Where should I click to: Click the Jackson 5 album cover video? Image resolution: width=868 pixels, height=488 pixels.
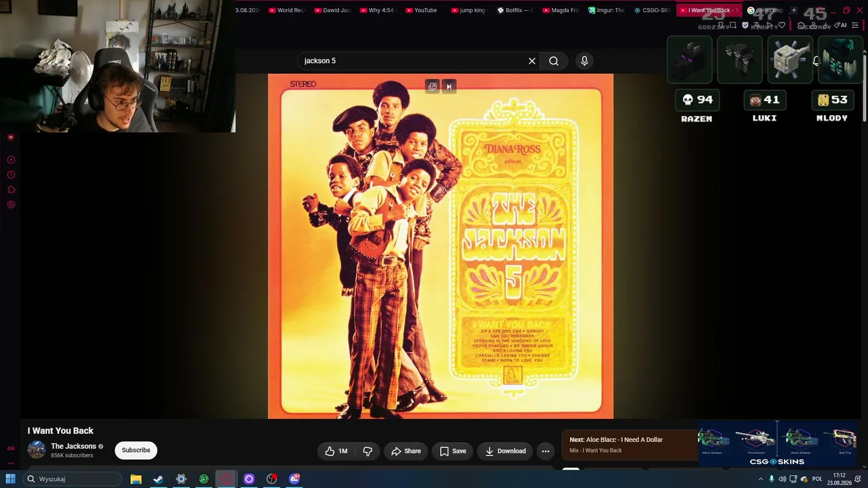tap(441, 245)
